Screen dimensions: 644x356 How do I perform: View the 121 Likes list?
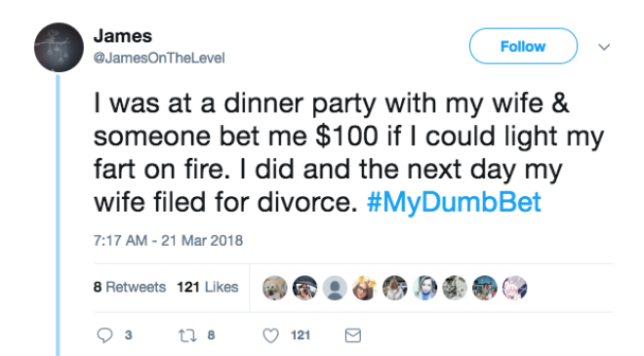(x=208, y=287)
